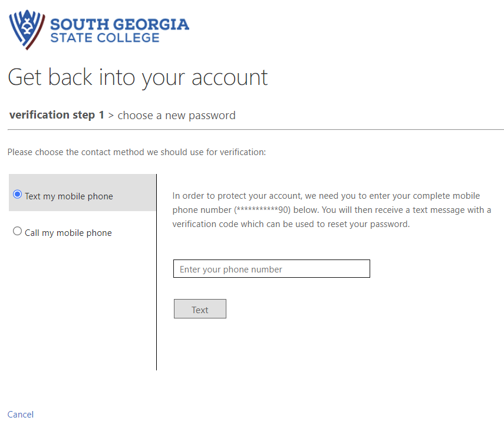Click the 'In order to protect your account' paragraph
The height and width of the screenshot is (437, 504).
326,196
